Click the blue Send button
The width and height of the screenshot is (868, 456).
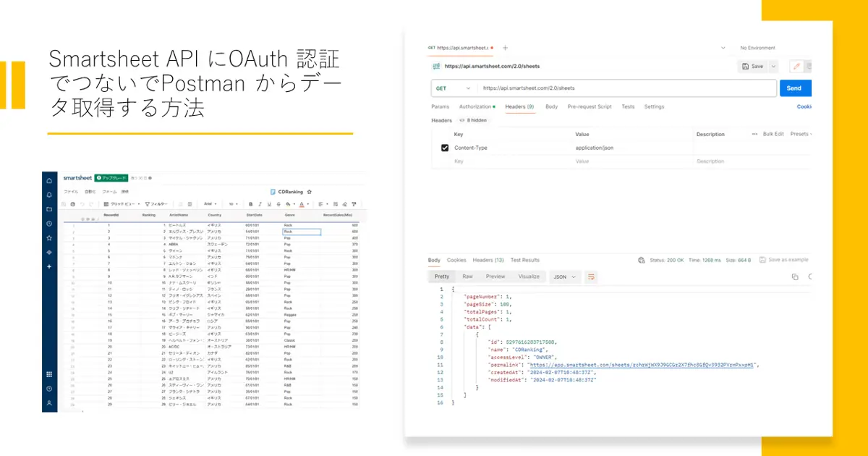coord(795,88)
